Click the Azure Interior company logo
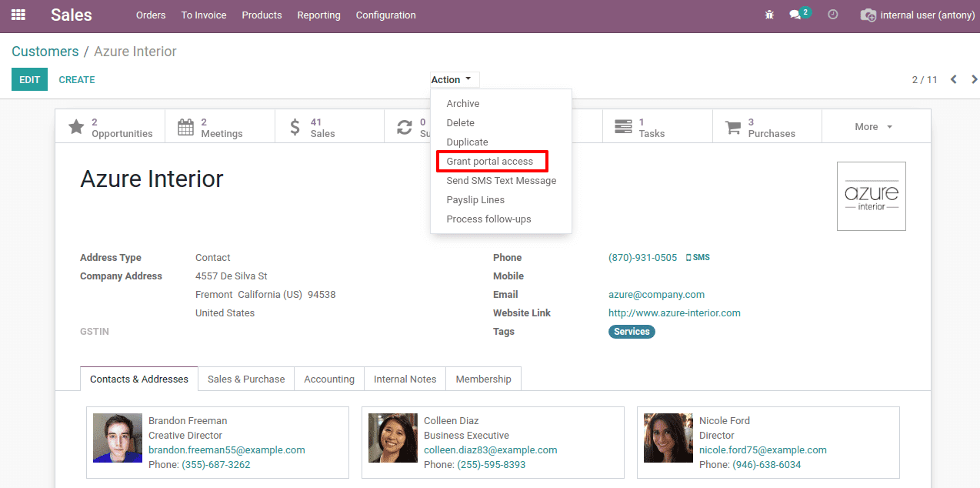 [872, 196]
